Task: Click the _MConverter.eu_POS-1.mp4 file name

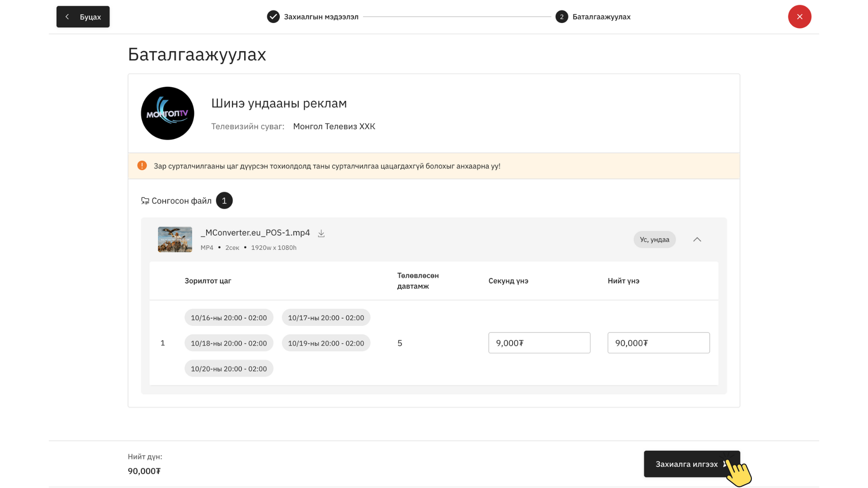Action: coord(255,233)
